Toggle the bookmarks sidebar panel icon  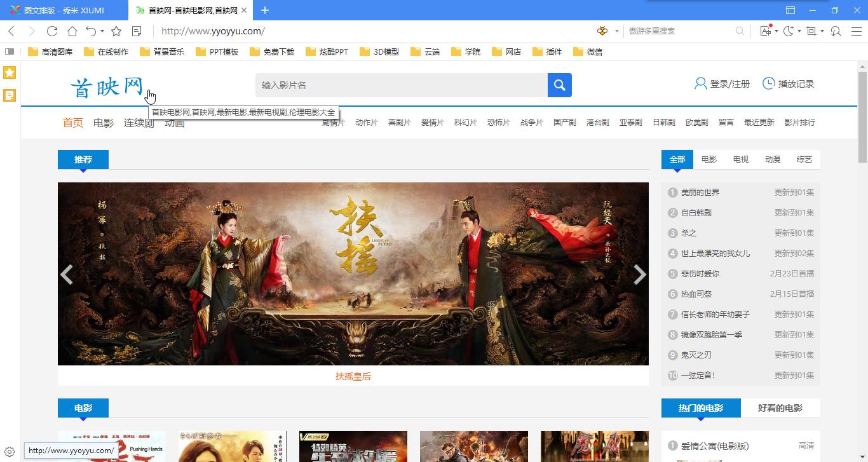10,51
